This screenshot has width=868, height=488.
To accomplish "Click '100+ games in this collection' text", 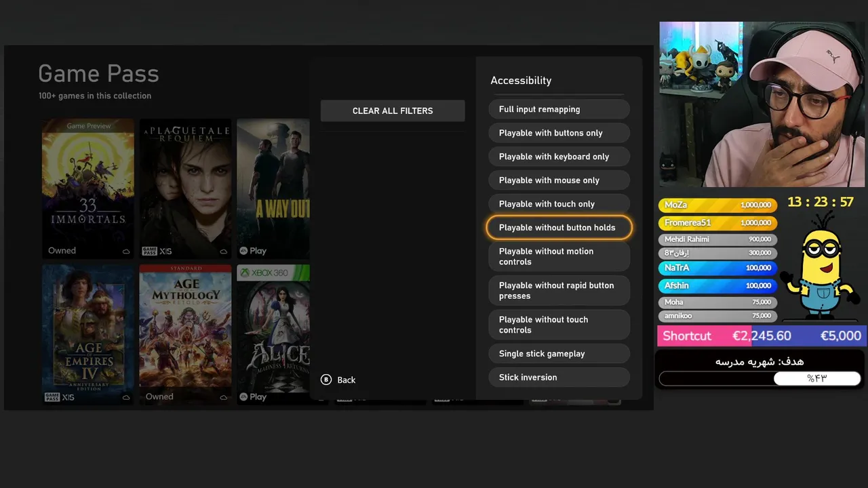I will click(95, 96).
